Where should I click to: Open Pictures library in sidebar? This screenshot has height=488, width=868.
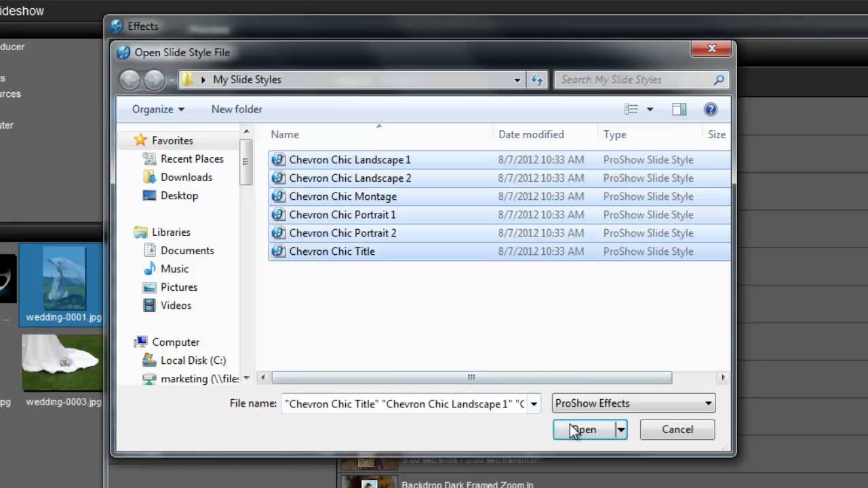coord(179,287)
